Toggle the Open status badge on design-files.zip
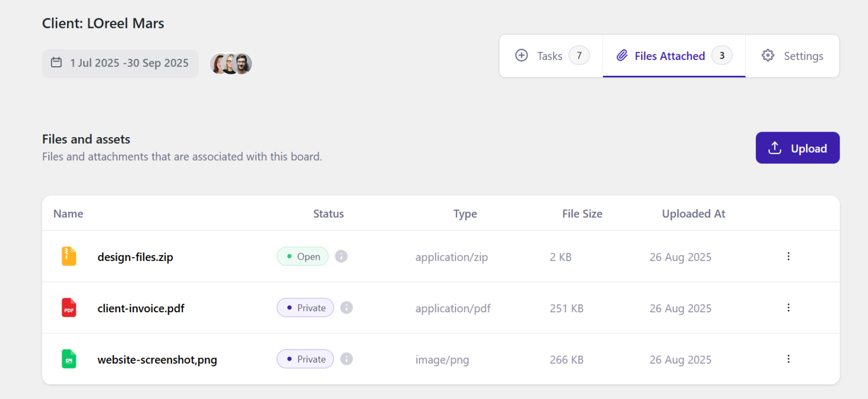 pos(303,256)
